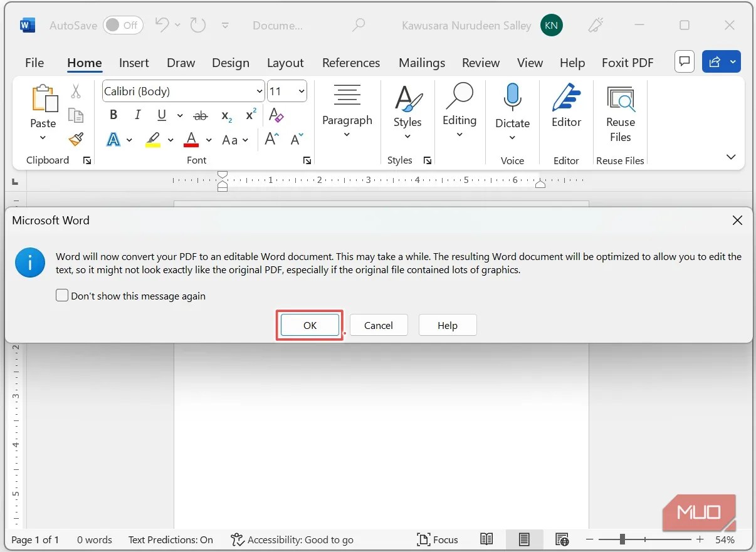Cut the selection with scissors icon
Image resolution: width=756 pixels, height=552 pixels.
[x=76, y=91]
